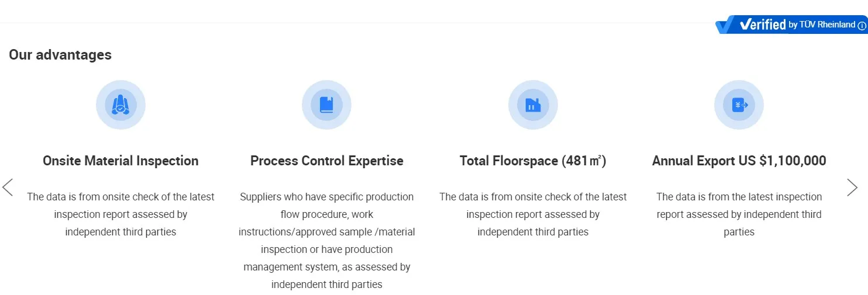868x295 pixels.
Task: Click the 'by TÜV Rheinland' text
Action: (822, 25)
